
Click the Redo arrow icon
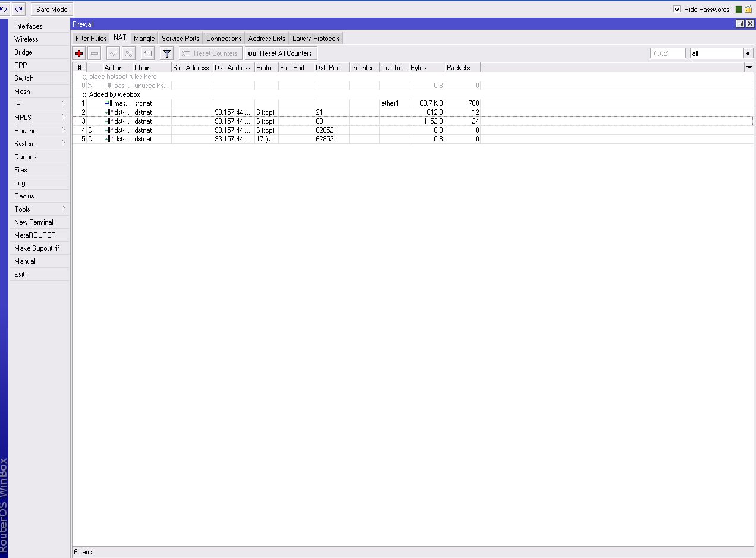pyautogui.click(x=20, y=9)
